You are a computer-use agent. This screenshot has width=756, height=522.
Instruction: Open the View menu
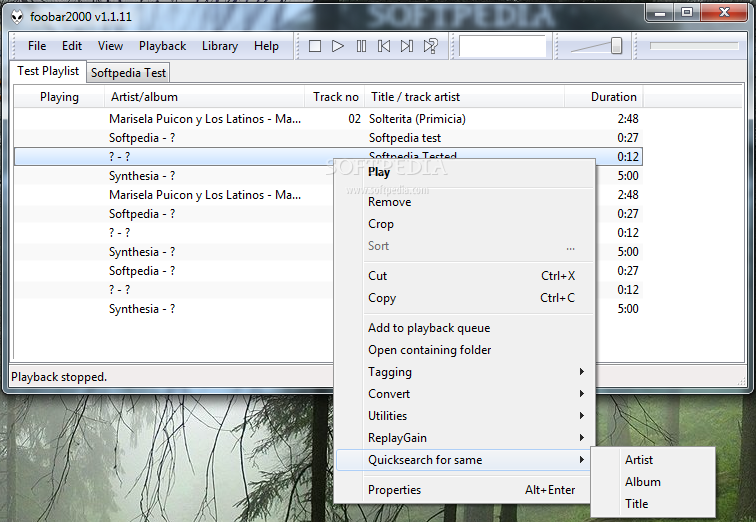click(110, 46)
